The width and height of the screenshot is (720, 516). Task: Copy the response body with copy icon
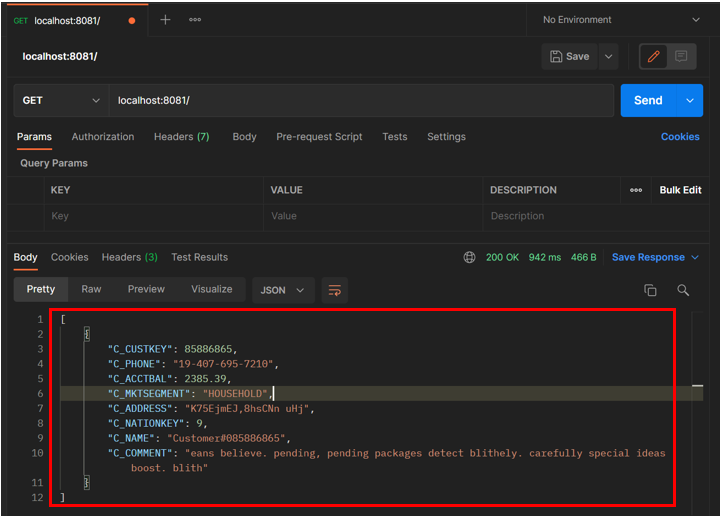(650, 290)
